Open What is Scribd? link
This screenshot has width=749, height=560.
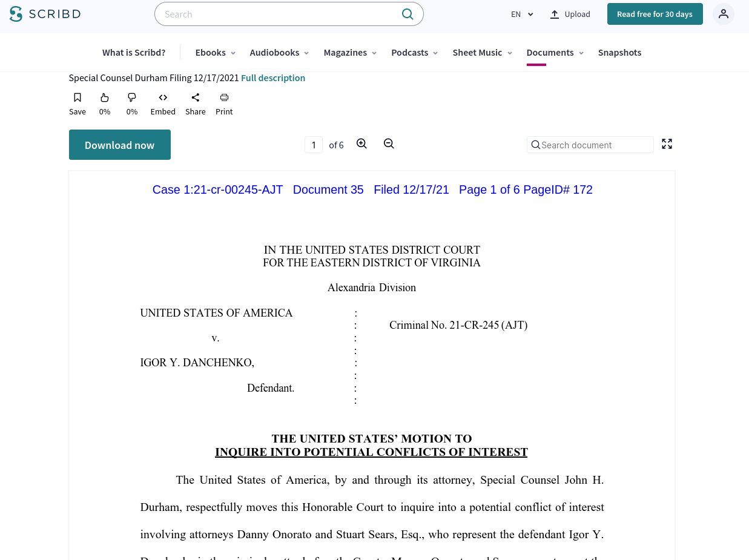coord(134,53)
